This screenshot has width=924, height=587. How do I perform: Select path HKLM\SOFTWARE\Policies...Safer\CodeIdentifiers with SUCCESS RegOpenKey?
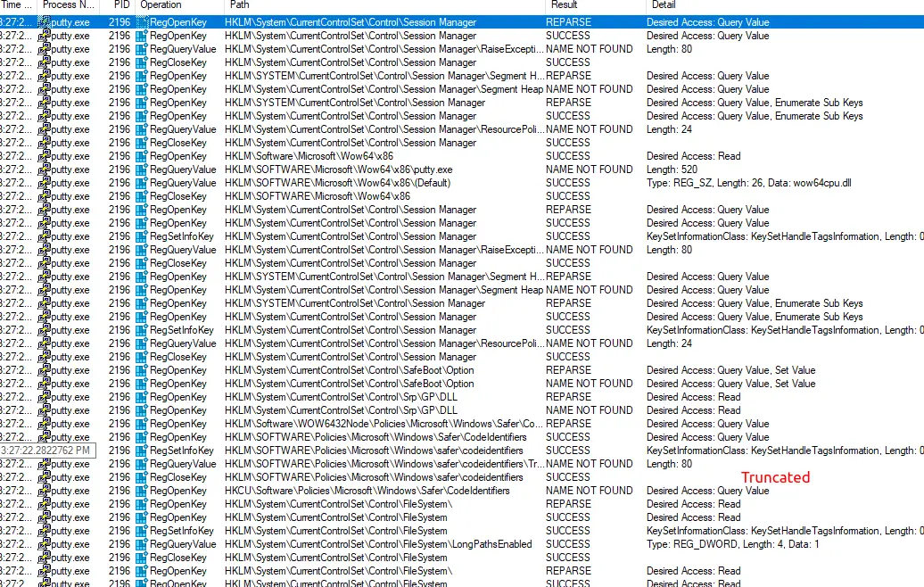(375, 437)
